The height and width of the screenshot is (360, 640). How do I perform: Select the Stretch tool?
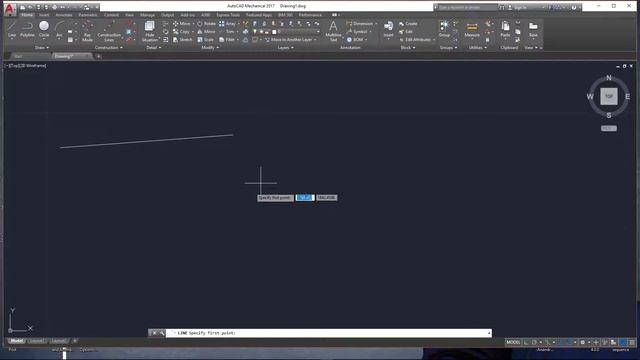point(182,40)
